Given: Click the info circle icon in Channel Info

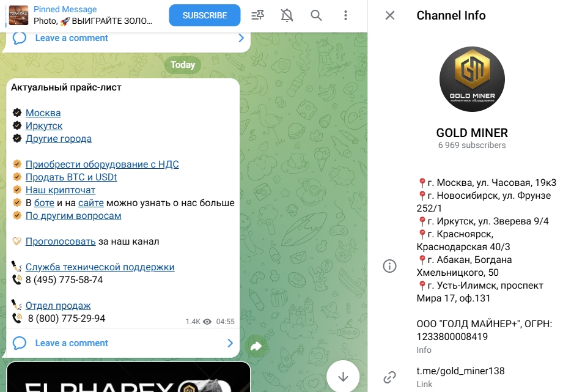Looking at the screenshot, I should [x=389, y=265].
